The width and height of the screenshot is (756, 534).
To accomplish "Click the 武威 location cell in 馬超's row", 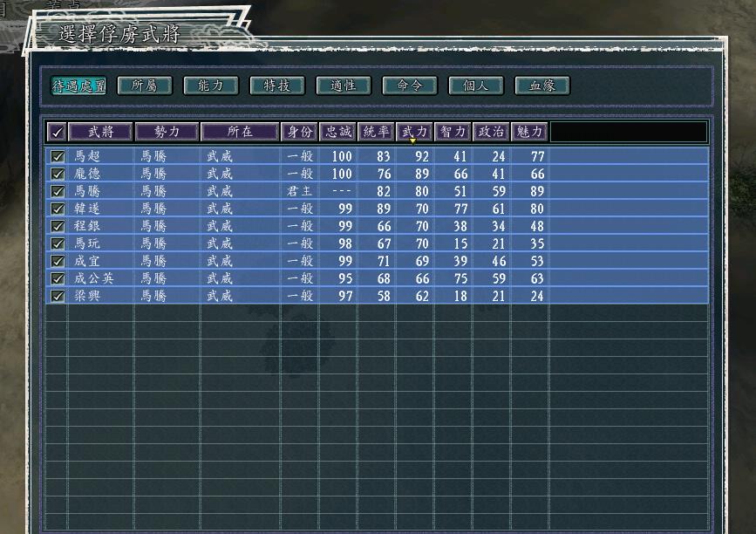I will (220, 156).
